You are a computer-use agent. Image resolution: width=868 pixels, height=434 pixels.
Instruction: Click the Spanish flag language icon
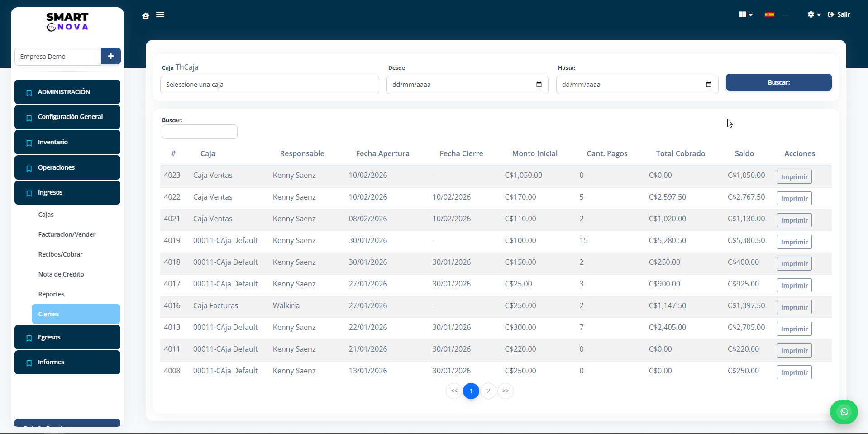tap(769, 14)
